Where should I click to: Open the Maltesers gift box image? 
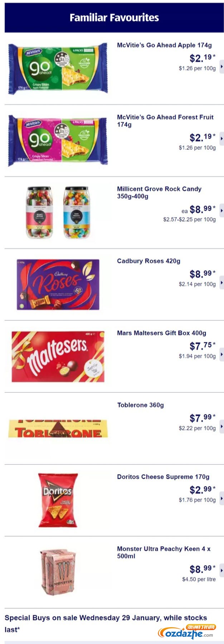click(x=58, y=357)
